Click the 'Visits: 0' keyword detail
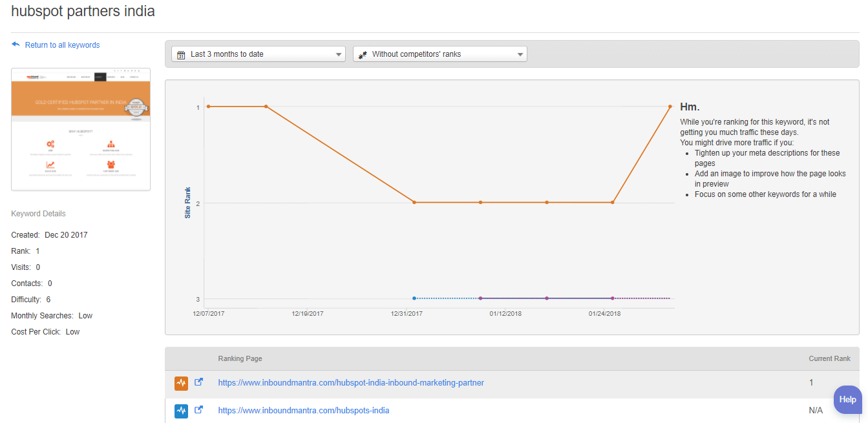The height and width of the screenshot is (423, 868). pos(25,267)
